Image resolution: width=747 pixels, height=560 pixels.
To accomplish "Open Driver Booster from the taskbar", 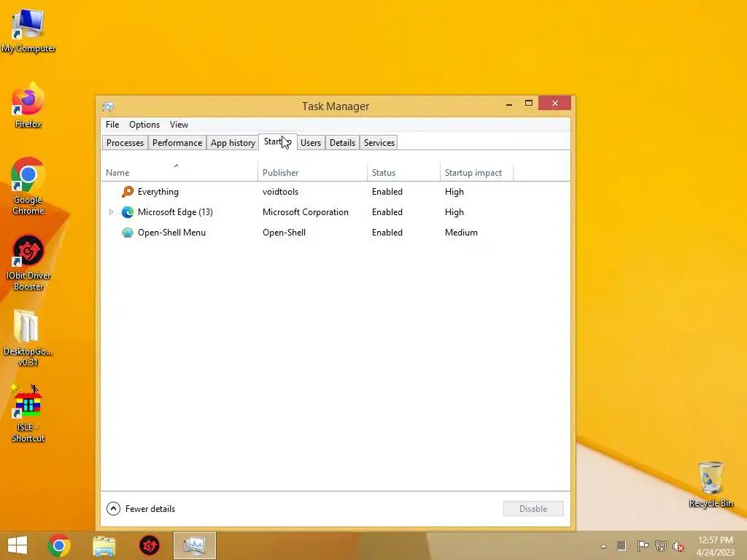I will pos(149,545).
